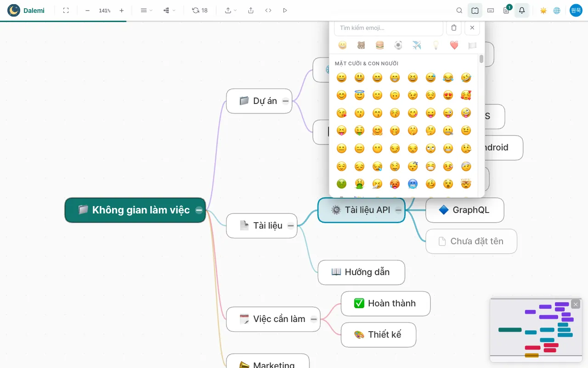Switch to the animals emoji category tab
Screen dimensions: 588x368
[x=361, y=45]
